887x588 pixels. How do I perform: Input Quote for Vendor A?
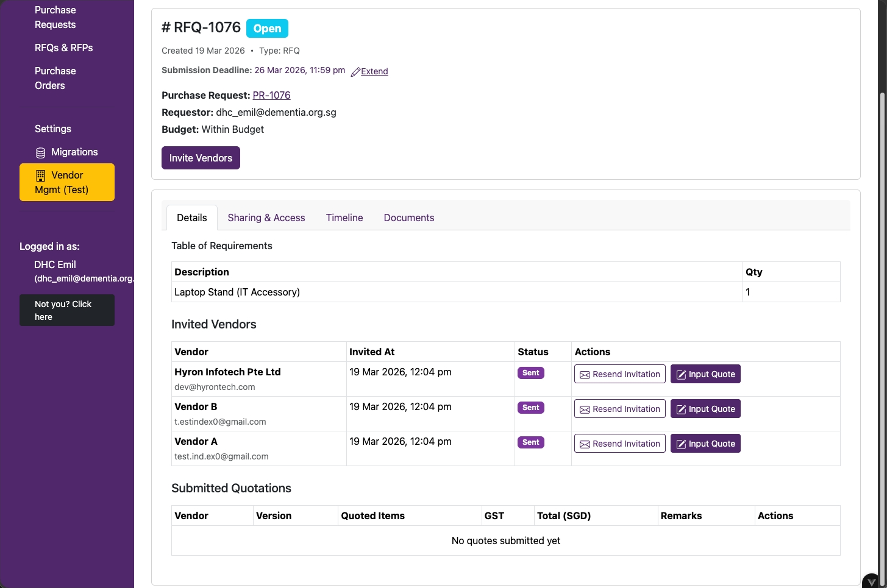click(x=705, y=444)
